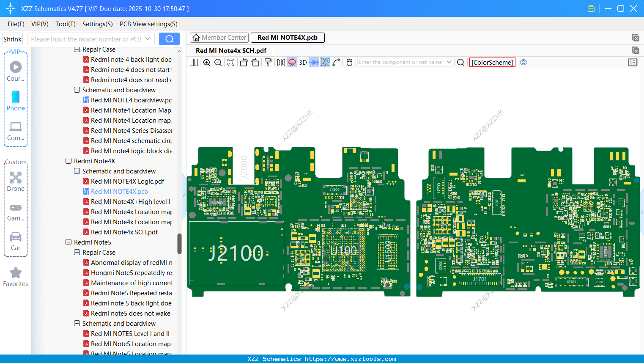The width and height of the screenshot is (644, 363).
Task: Switch to 3D board view
Action: [303, 63]
